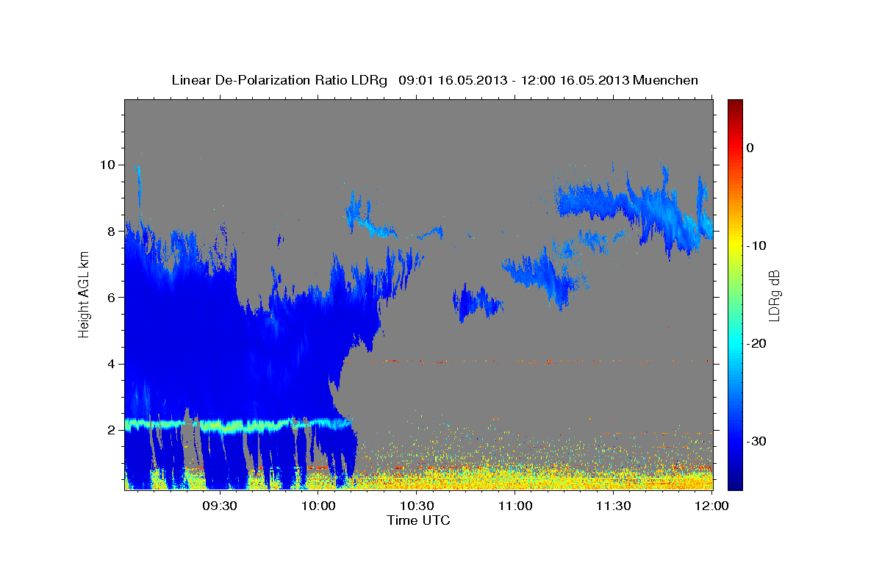Select the 11:30 time tick label
Image resolution: width=882 pixels, height=588 pixels.
(x=614, y=506)
